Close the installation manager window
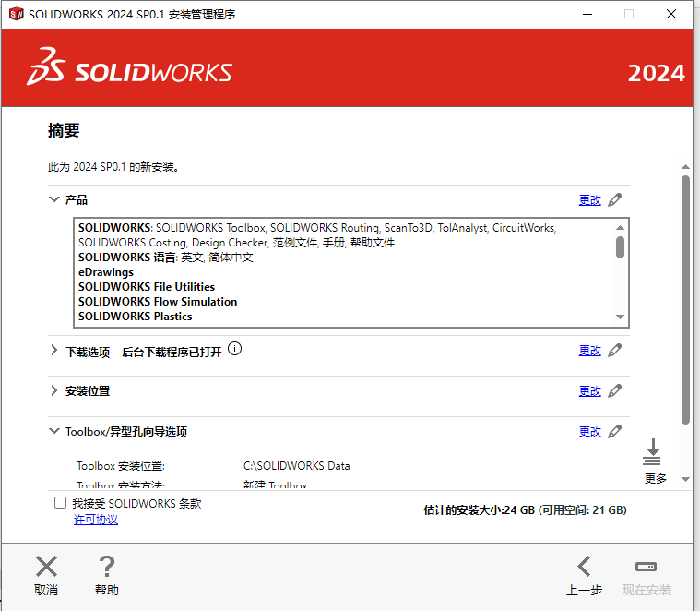This screenshot has width=700, height=611. 671,14
